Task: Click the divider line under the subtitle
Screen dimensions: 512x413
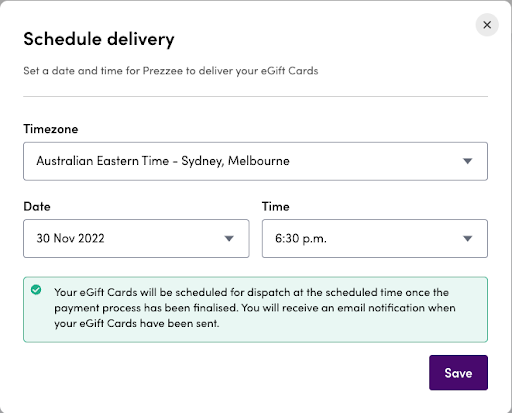Action: tap(255, 97)
